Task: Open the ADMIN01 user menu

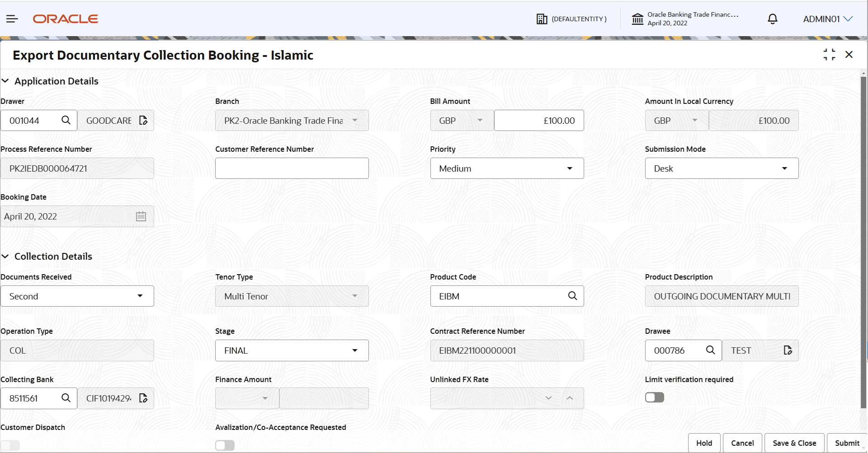Action: (x=827, y=19)
